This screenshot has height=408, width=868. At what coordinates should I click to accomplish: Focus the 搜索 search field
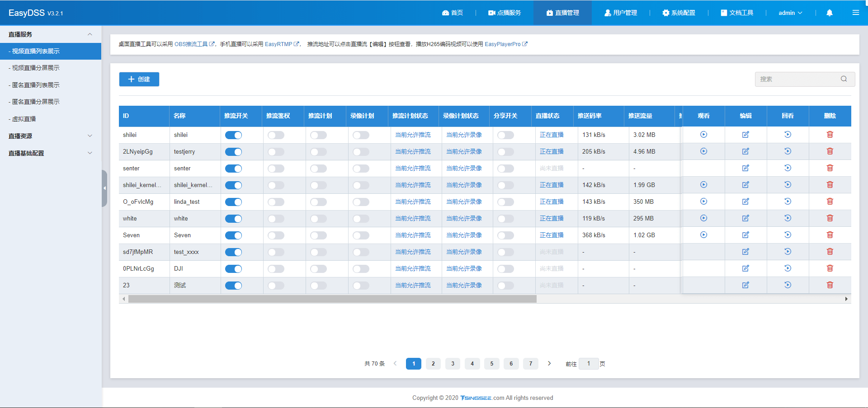[x=805, y=79]
